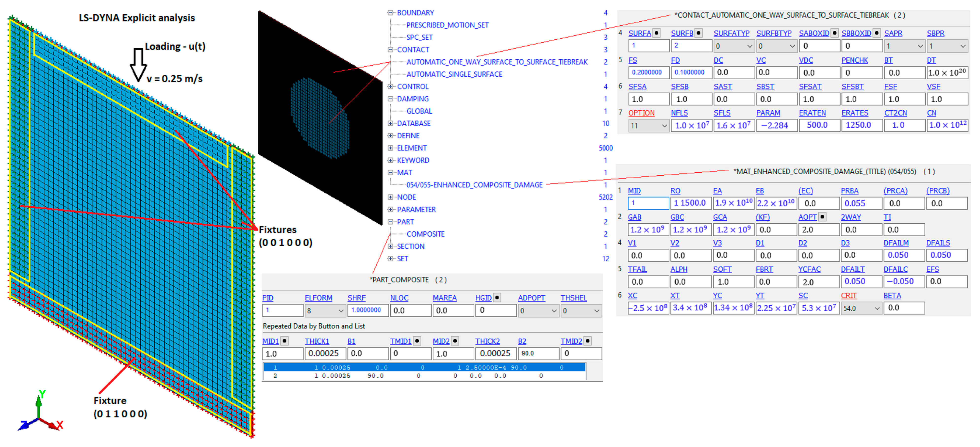Click the MID input field in material card

[x=648, y=203]
